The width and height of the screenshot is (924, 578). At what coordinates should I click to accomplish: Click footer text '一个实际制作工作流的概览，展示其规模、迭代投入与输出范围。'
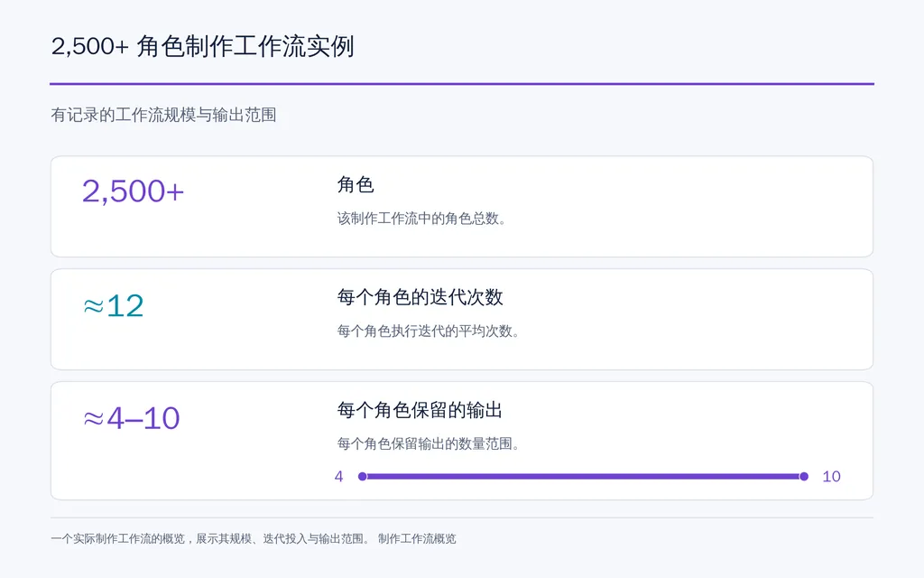[211, 538]
